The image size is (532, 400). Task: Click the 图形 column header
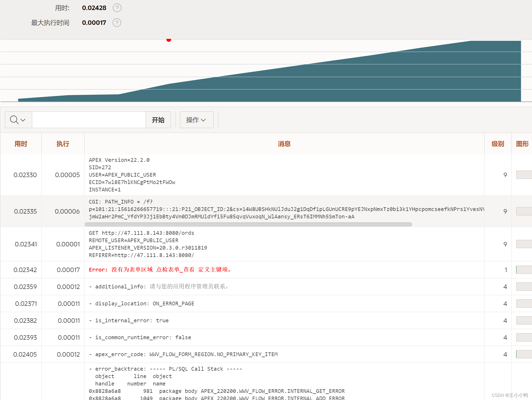pyautogui.click(x=522, y=144)
